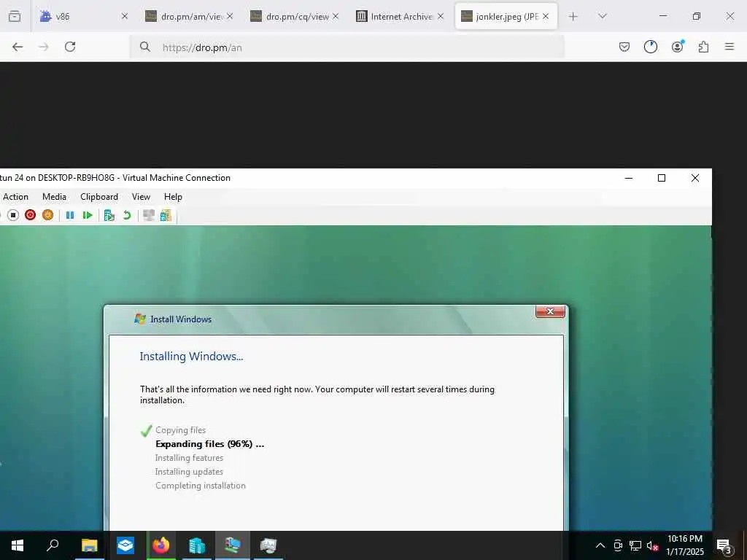Open the Windows Start menu
Image resolution: width=747 pixels, height=560 pixels.
(x=18, y=545)
